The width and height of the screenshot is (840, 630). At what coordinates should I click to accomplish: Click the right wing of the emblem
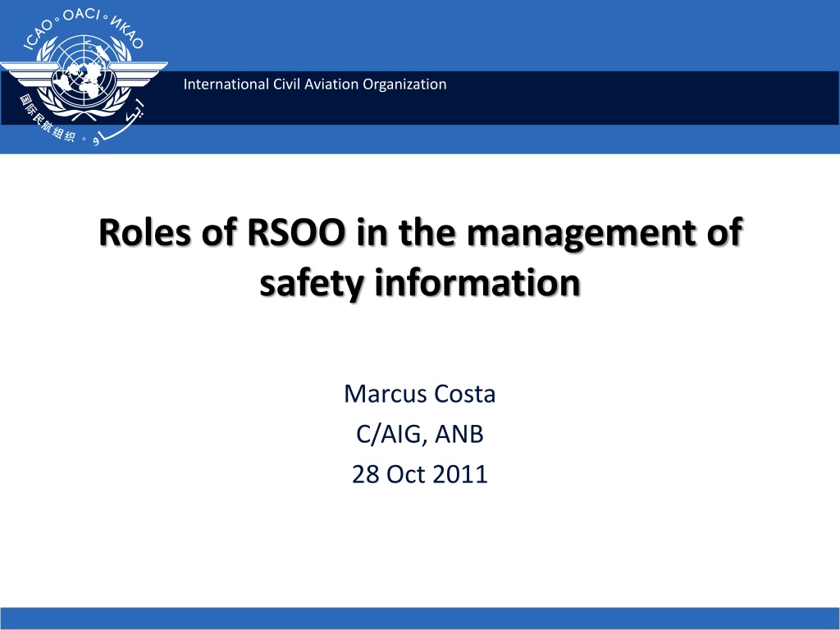138,73
